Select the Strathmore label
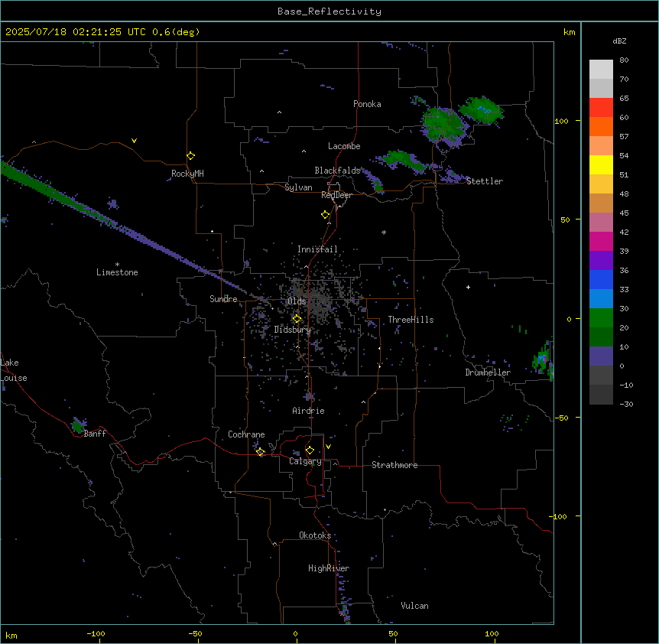This screenshot has height=644, width=659. click(394, 465)
